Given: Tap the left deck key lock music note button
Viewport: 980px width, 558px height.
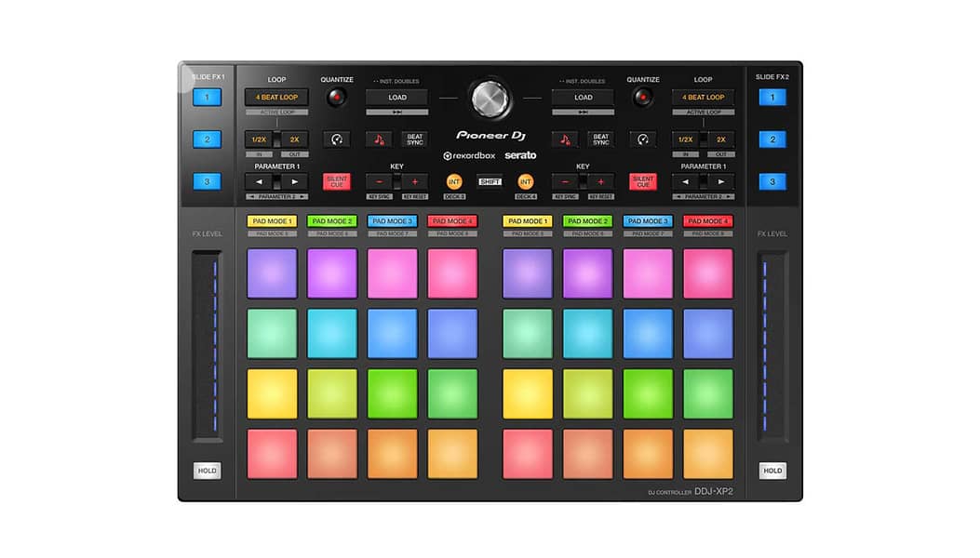Looking at the screenshot, I should point(379,139).
